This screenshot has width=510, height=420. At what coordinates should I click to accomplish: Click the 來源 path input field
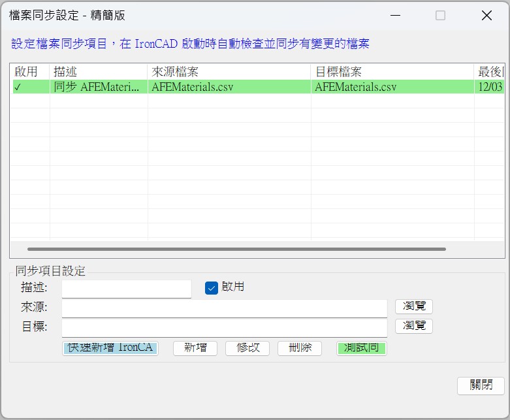tap(224, 308)
